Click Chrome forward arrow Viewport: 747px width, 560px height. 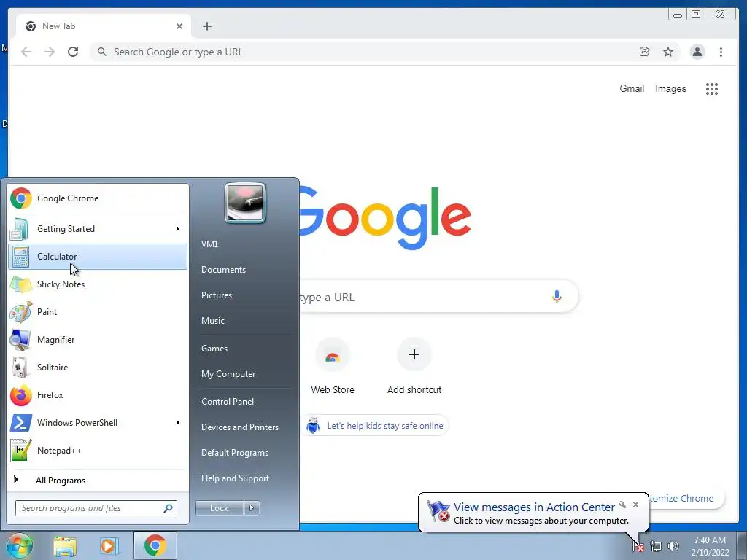[x=50, y=52]
